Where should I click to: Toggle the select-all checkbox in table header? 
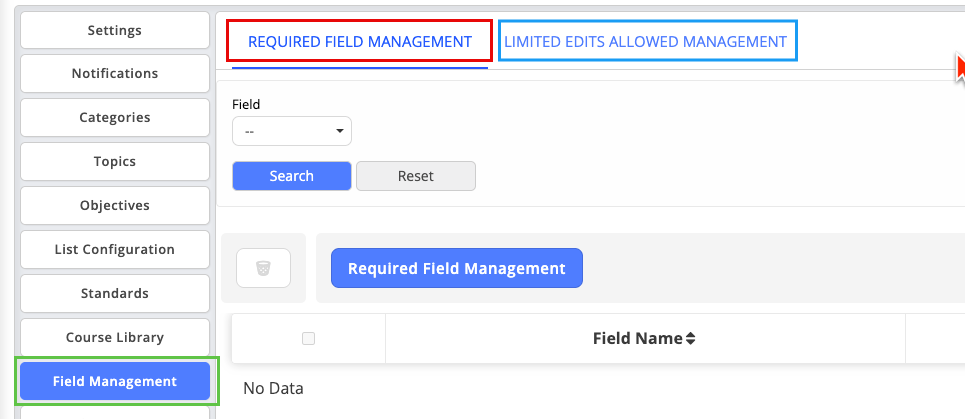308,339
